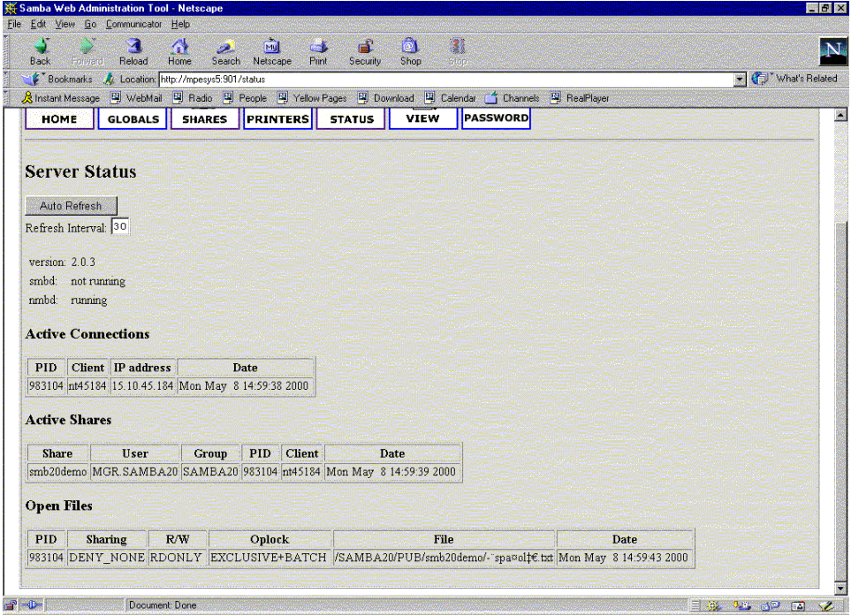This screenshot has height=616, width=851.
Task: Click the page scrollbar down arrow
Action: pyautogui.click(x=840, y=589)
